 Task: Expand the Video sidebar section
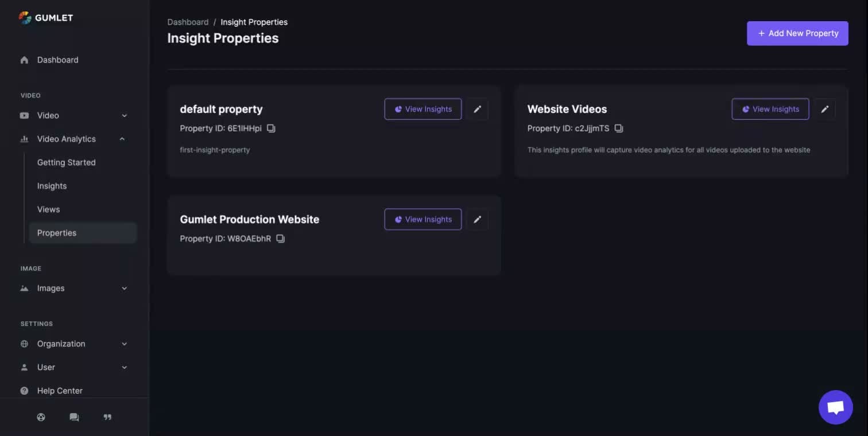coord(125,115)
